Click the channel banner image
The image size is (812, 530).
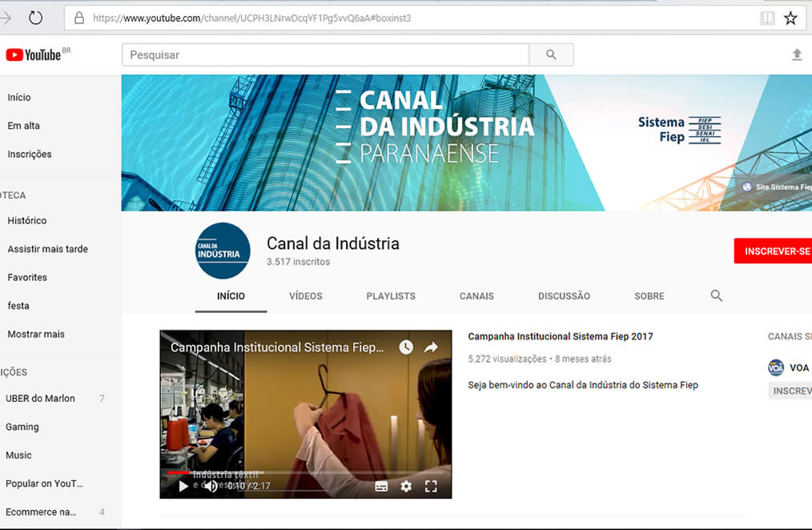pyautogui.click(x=467, y=143)
